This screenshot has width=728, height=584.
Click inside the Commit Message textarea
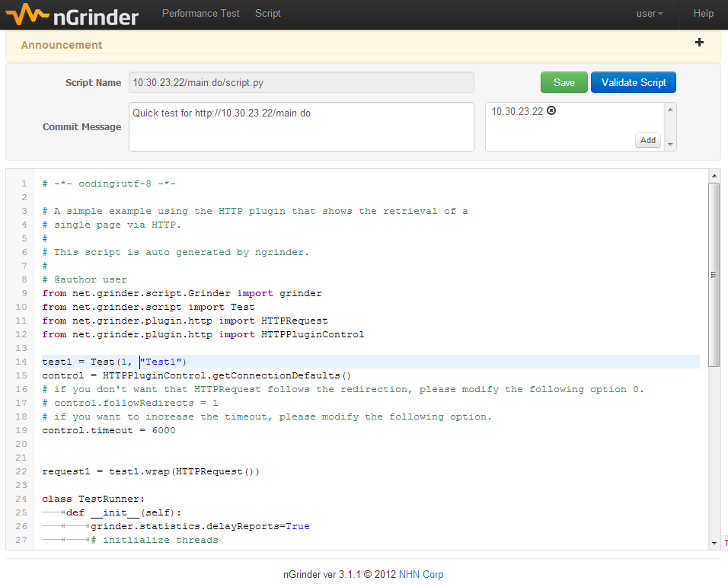pyautogui.click(x=301, y=126)
